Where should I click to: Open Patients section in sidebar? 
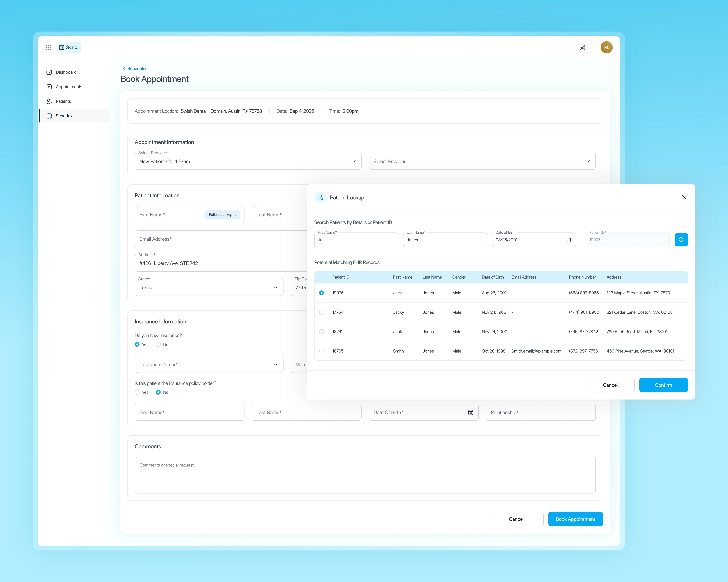(63, 101)
